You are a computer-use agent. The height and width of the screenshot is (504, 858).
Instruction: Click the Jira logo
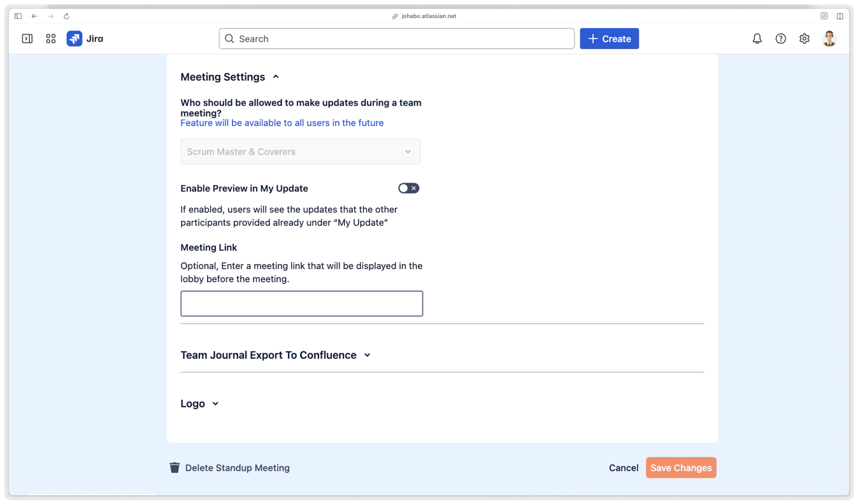tap(85, 39)
